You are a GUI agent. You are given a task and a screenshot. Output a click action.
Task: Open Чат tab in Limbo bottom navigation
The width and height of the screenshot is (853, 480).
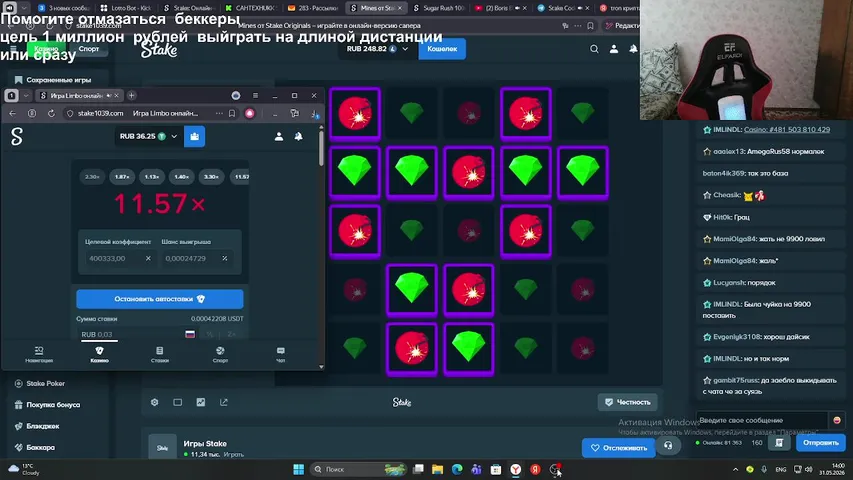(x=280, y=354)
